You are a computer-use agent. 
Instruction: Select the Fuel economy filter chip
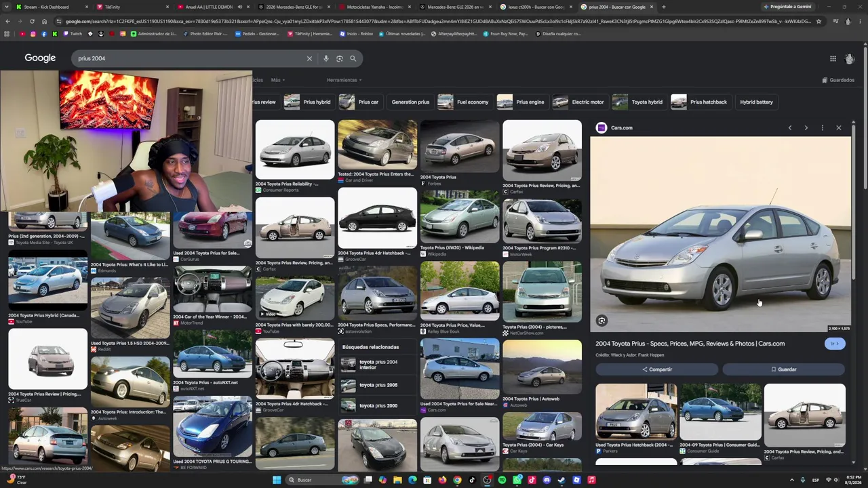tap(464, 102)
